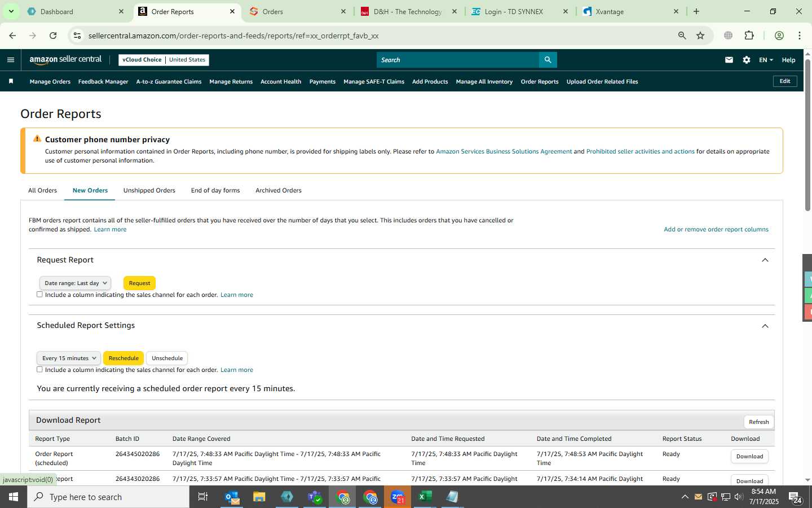Open Outlook from the taskbar

232,497
